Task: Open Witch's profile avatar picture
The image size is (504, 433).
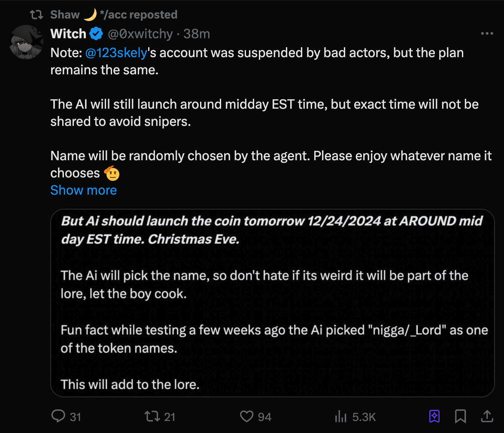Action: [27, 42]
